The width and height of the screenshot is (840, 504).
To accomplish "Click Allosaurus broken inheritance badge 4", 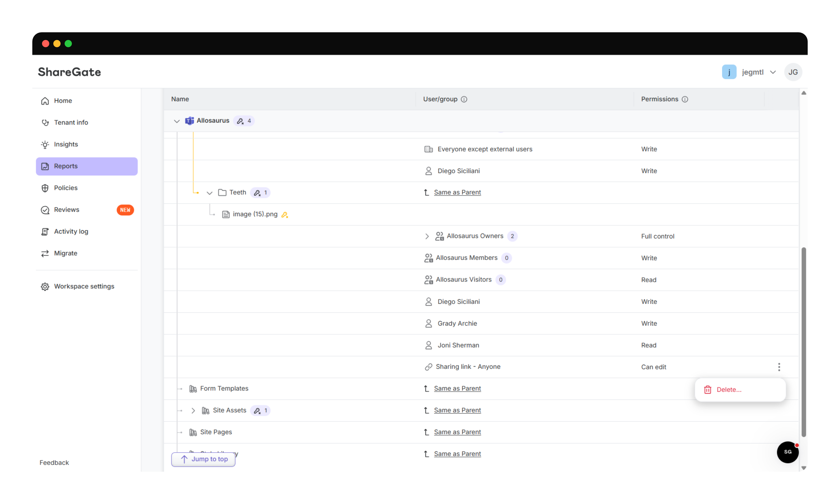I will click(x=244, y=121).
